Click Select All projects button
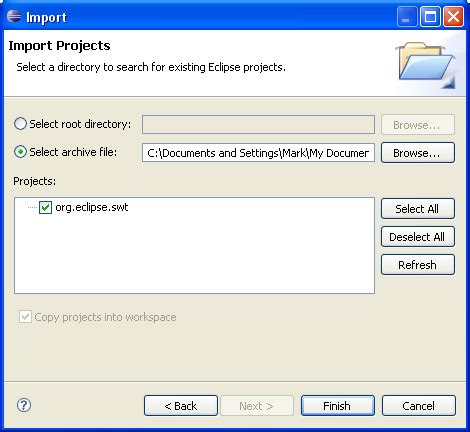Viewport: 470px width, 432px height. (418, 209)
